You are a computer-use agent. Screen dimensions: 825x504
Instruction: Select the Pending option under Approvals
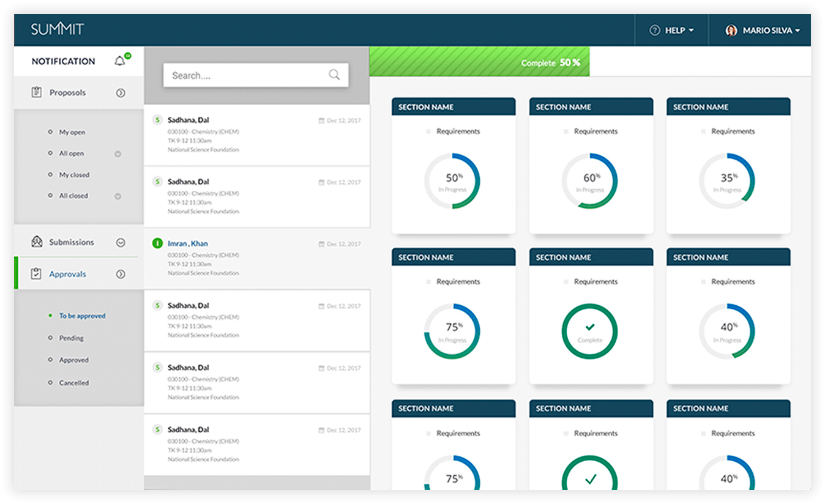(71, 338)
